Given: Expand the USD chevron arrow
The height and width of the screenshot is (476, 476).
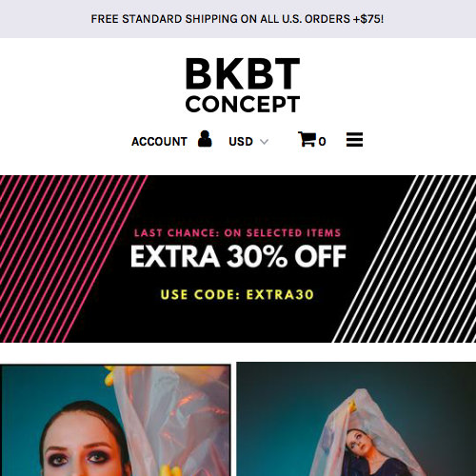Looking at the screenshot, I should pos(264,142).
